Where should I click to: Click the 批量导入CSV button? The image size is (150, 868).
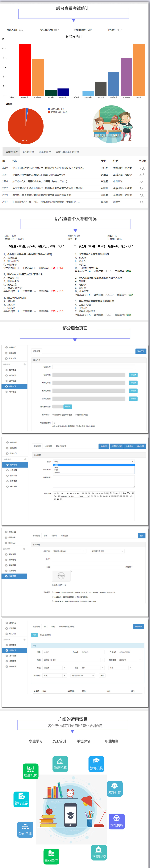pos(116,446)
